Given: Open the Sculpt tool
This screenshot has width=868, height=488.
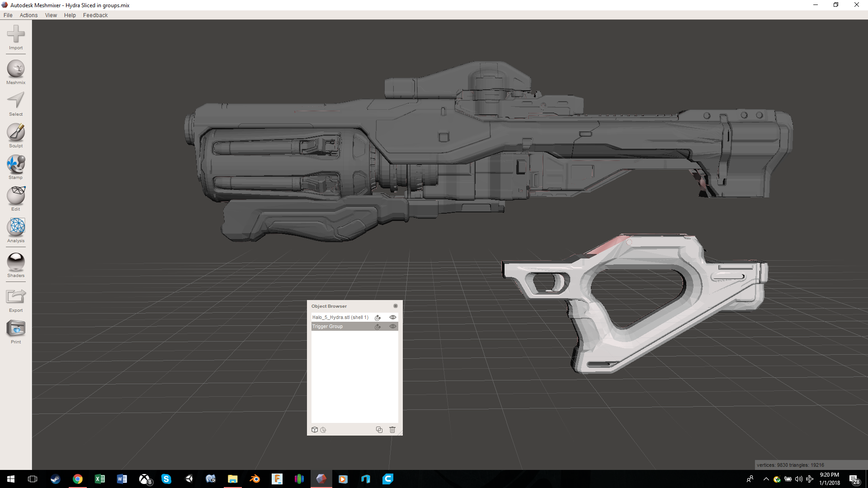Looking at the screenshot, I should click(16, 135).
